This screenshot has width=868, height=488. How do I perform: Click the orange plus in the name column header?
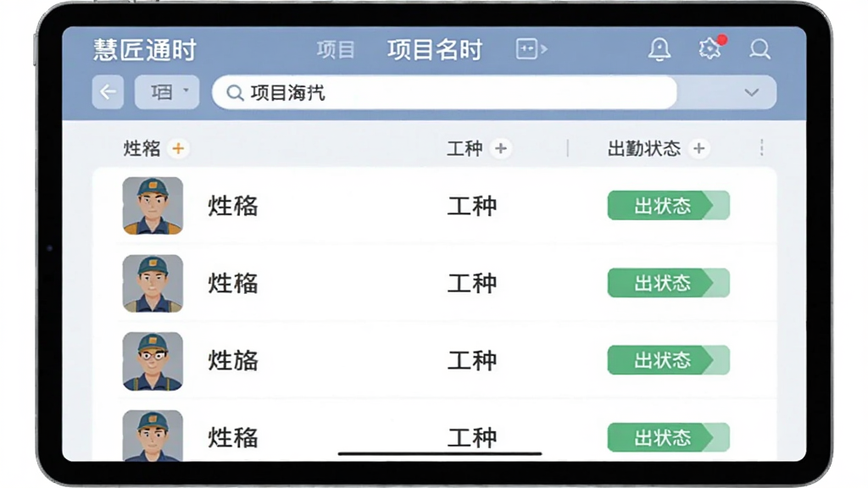(178, 148)
